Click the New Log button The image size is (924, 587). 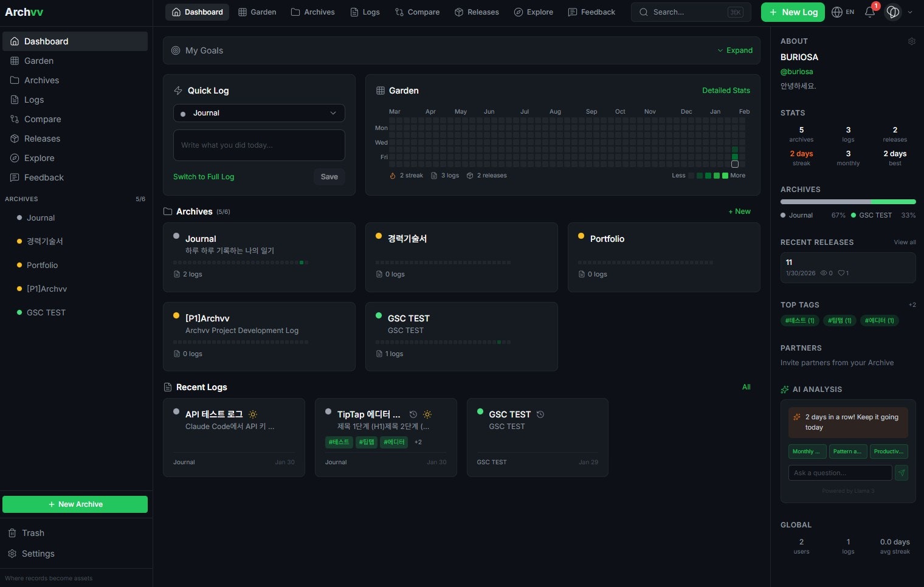(793, 12)
